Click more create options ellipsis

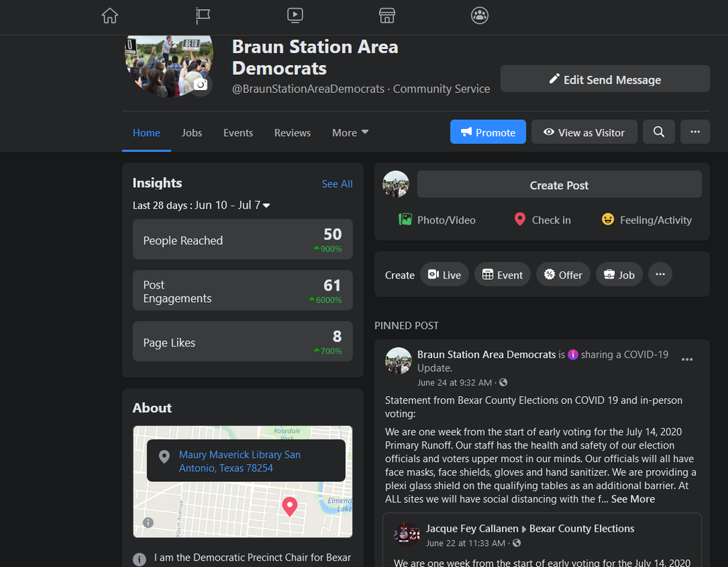660,274
